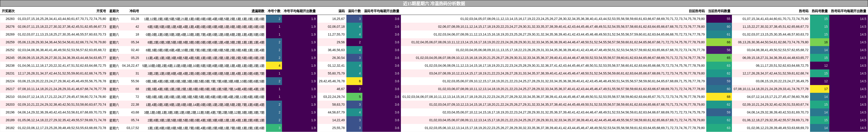Select the yellow hot number count 17
Screen dimensions: 868x132
pyautogui.click(x=820, y=89)
